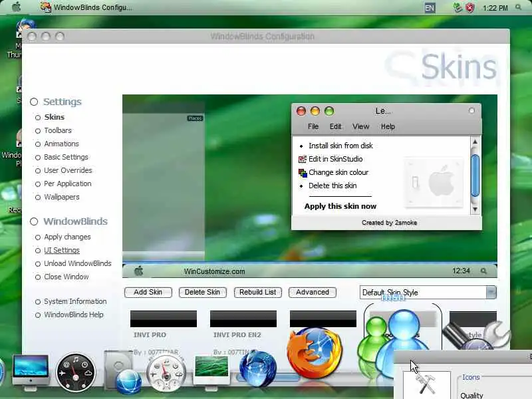532x399 pixels.
Task: Select Basic Settings page
Action: click(x=66, y=157)
